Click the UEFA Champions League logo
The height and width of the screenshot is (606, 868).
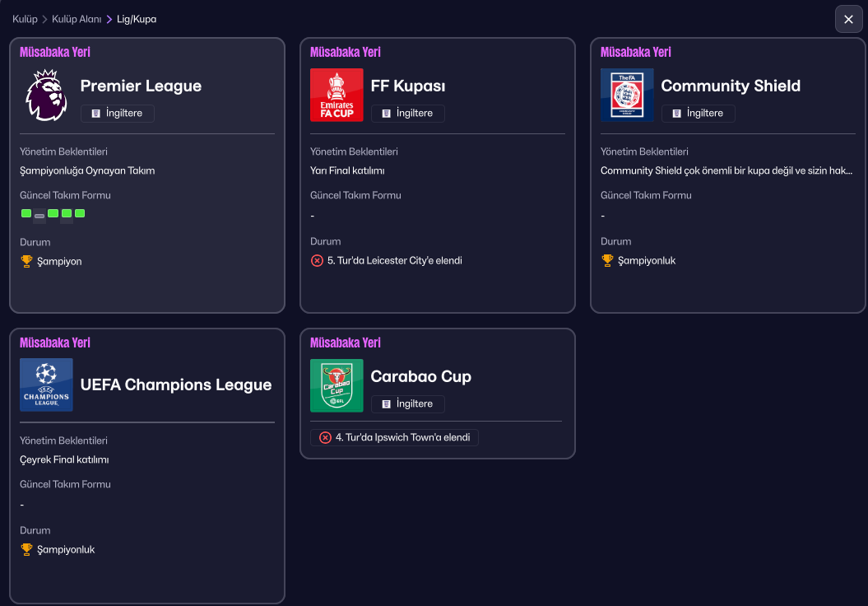(x=46, y=385)
